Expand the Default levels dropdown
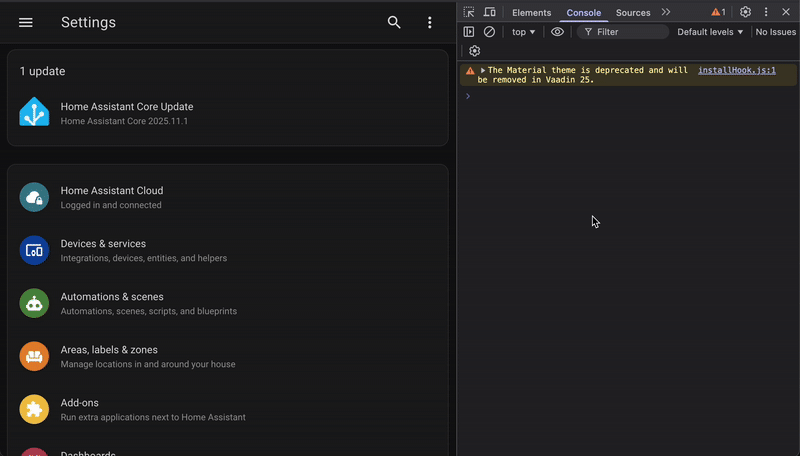Image resolution: width=800 pixels, height=456 pixels. point(710,32)
